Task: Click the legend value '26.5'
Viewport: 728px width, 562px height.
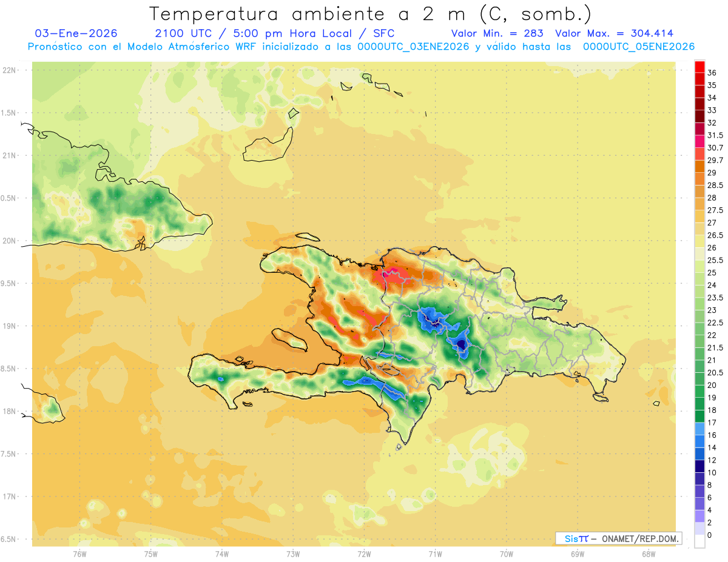Action: pyautogui.click(x=715, y=236)
